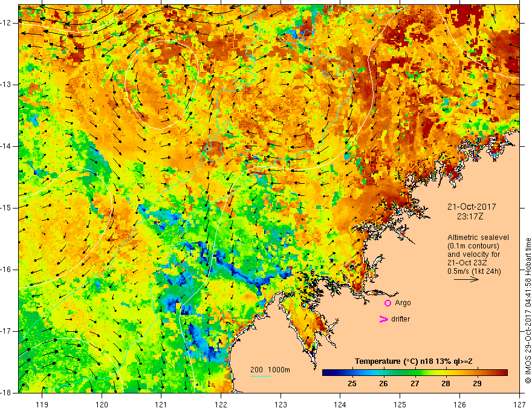Click latitude axis label -18
The height and width of the screenshot is (411, 532).
(7, 393)
